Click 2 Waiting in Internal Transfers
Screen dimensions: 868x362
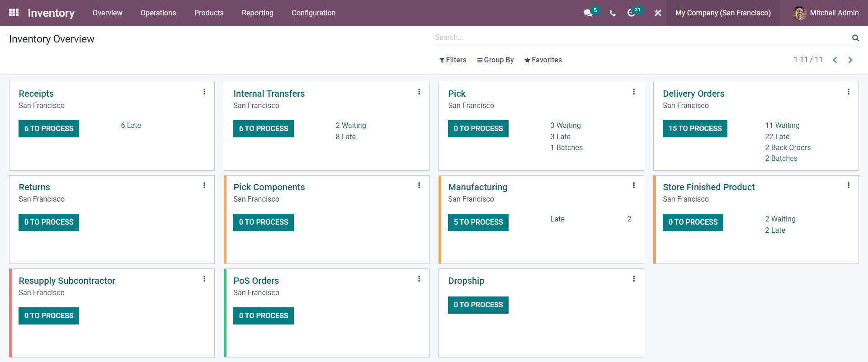351,126
